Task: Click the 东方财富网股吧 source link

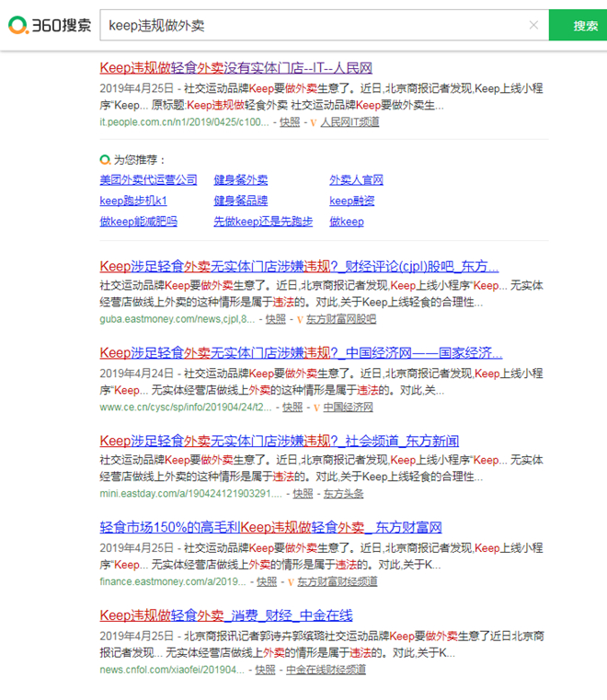Action: point(341,319)
